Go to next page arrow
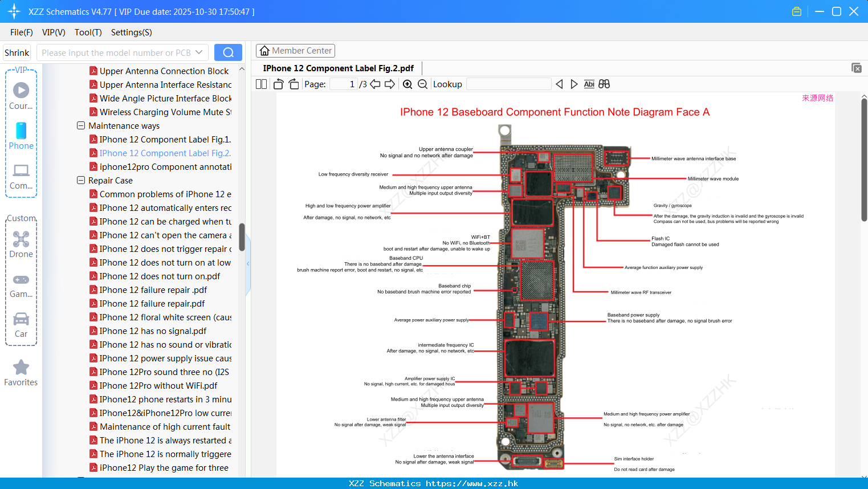Screen dimensions: 868x489 point(390,84)
